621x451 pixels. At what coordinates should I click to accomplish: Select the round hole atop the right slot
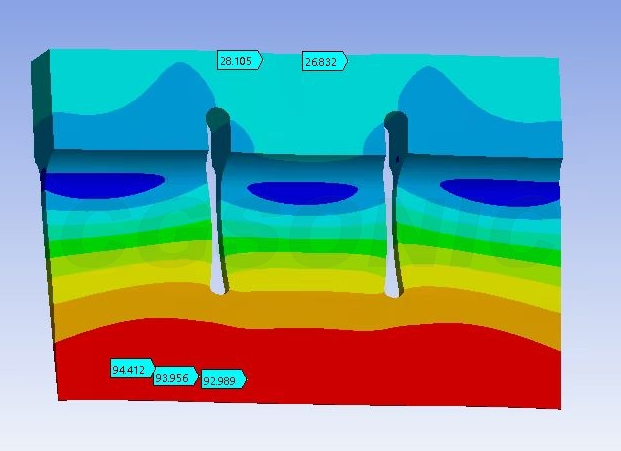pos(396,124)
